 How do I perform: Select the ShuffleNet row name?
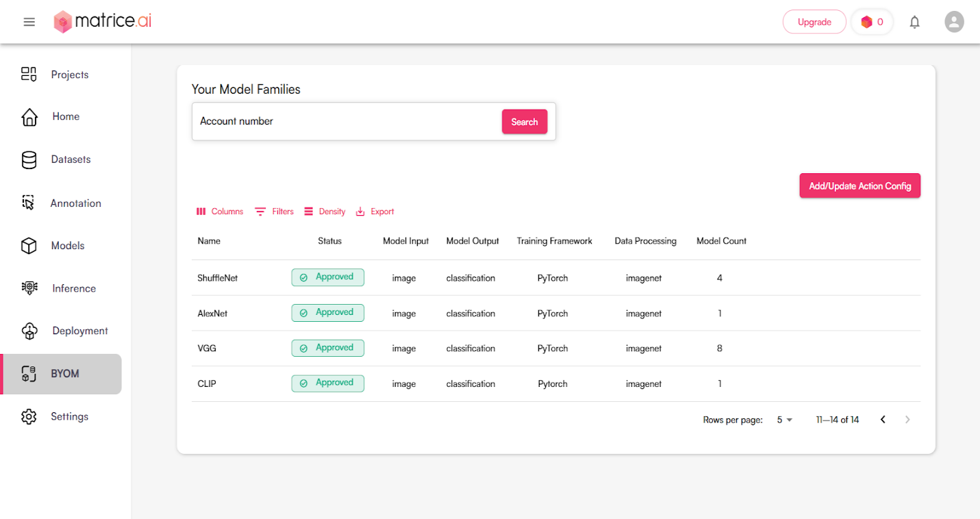click(218, 278)
